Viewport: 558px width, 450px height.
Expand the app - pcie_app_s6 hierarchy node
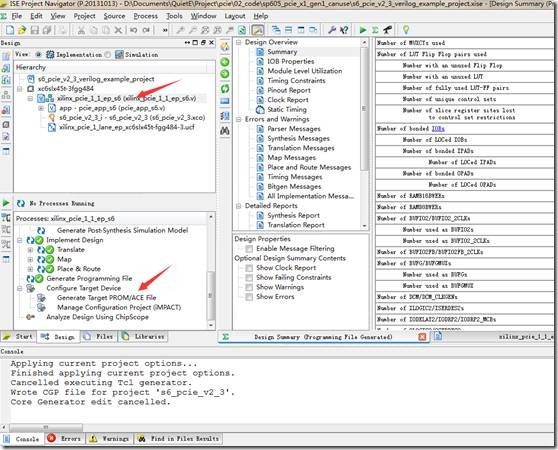point(41,108)
